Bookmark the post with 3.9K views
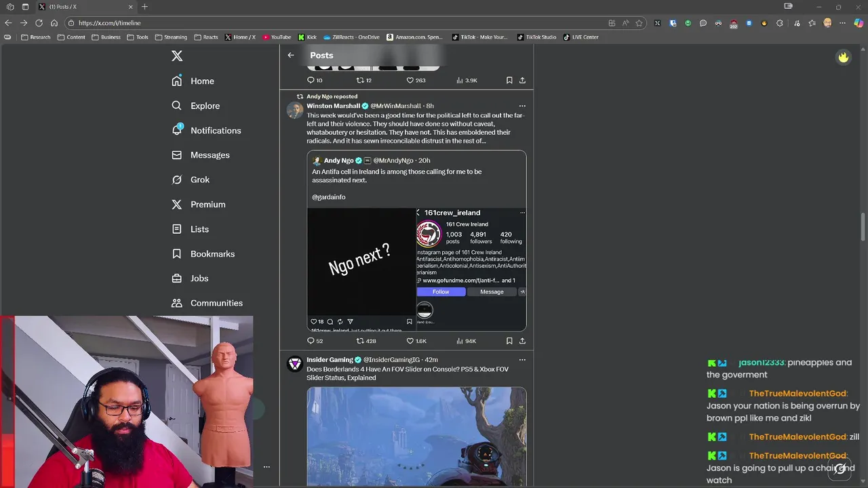This screenshot has width=868, height=488. point(509,80)
